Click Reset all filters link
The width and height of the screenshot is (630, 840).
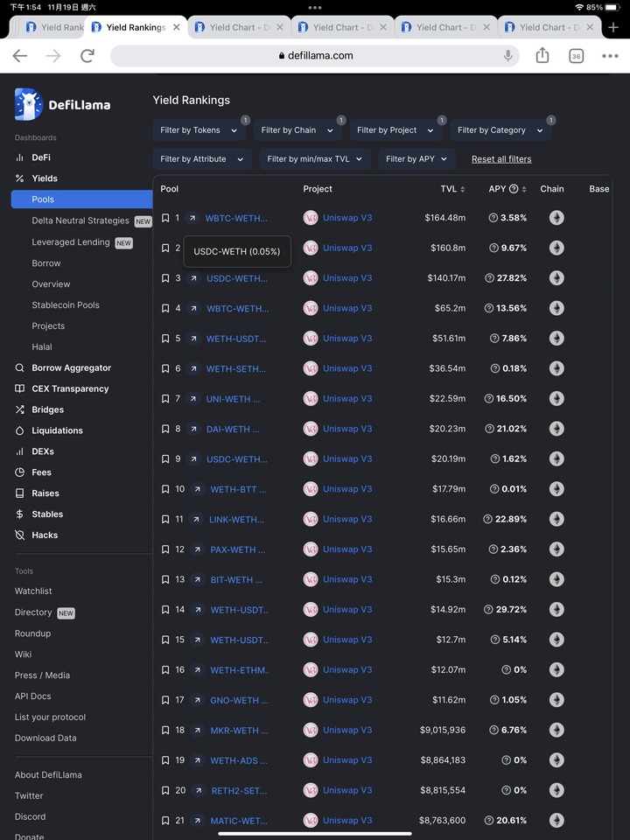point(501,159)
